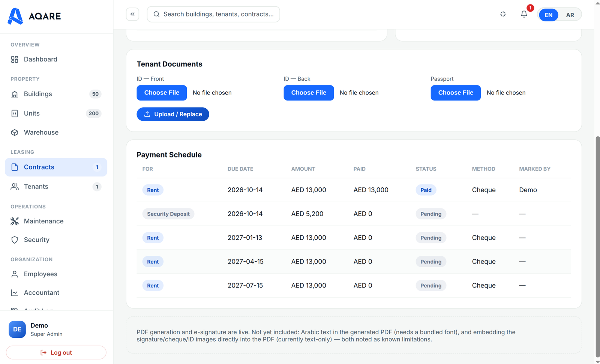This screenshot has height=364, width=600.
Task: Click the Warehouse box icon
Action: click(x=15, y=132)
